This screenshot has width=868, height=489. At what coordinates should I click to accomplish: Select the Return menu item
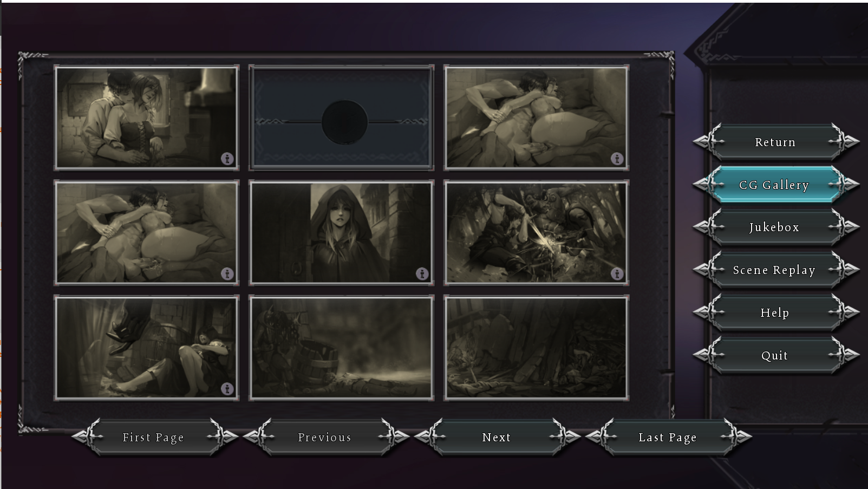(775, 142)
